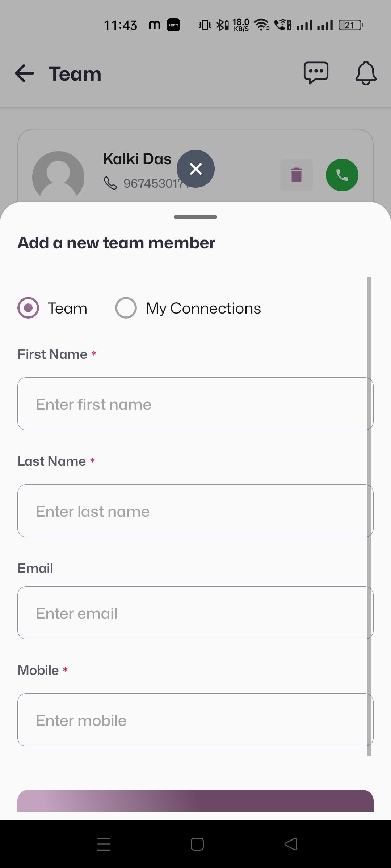Call Kalki Das using green phone button
Image resolution: width=391 pixels, height=868 pixels.
[x=342, y=175]
